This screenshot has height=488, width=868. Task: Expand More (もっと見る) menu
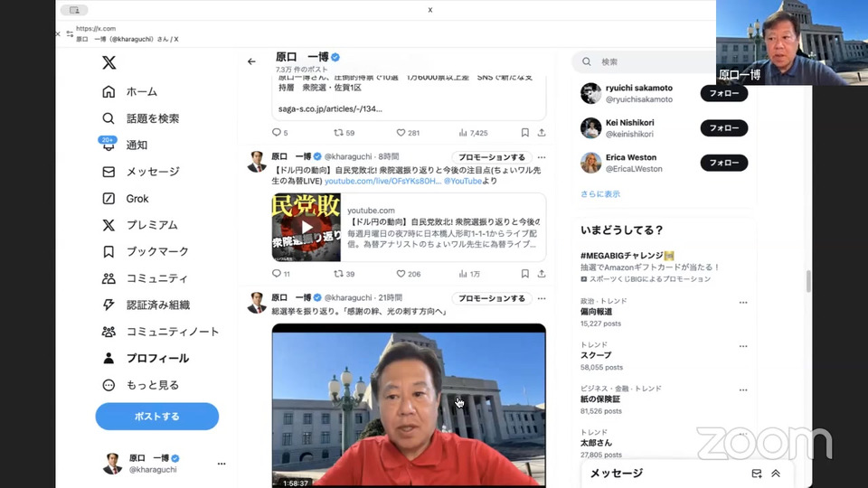pos(141,385)
